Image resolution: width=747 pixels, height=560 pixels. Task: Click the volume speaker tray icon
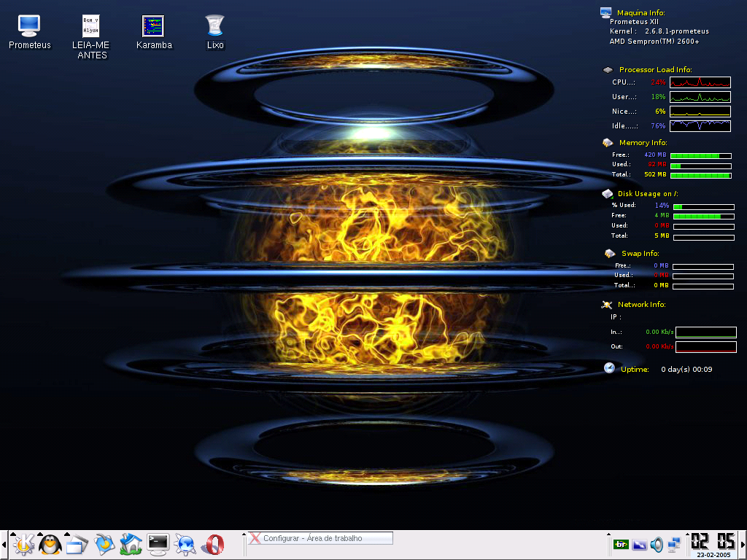tap(657, 544)
